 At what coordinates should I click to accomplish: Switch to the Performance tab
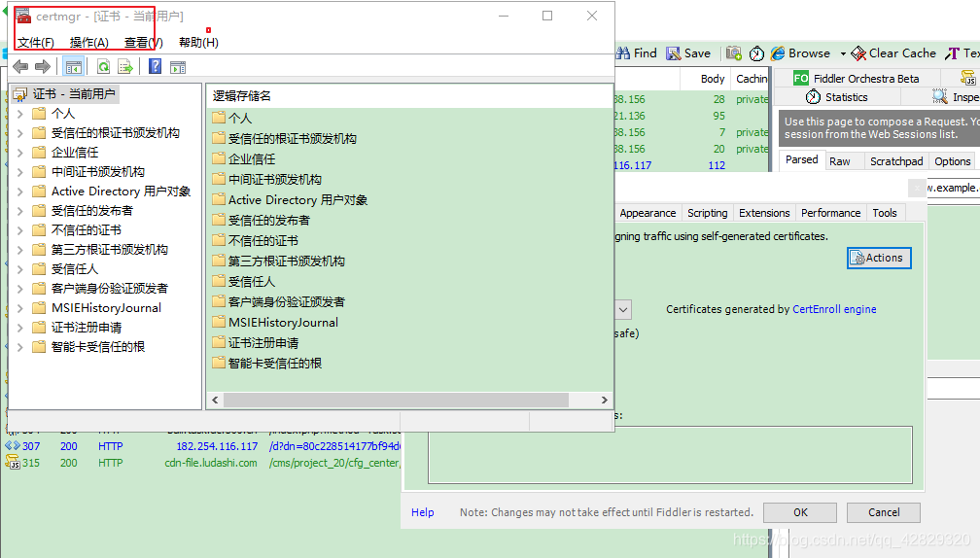[830, 213]
